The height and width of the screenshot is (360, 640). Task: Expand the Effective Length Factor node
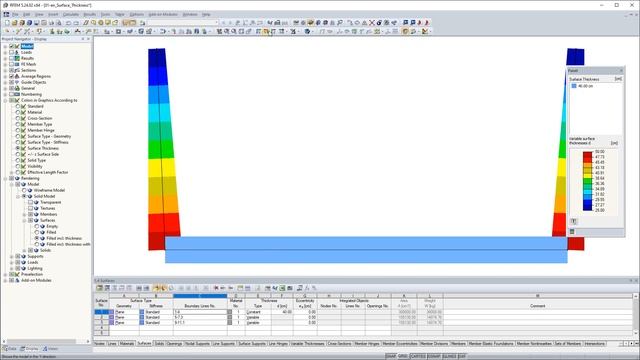11,172
